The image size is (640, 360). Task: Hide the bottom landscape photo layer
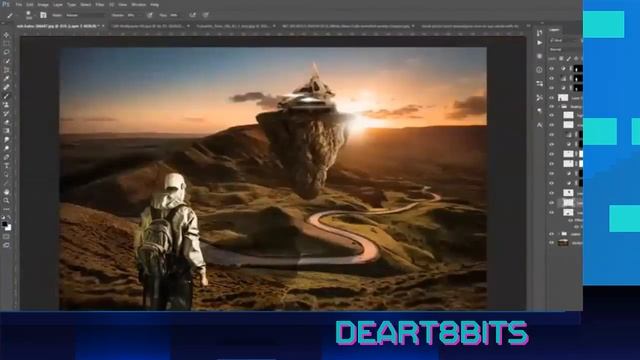(x=551, y=243)
